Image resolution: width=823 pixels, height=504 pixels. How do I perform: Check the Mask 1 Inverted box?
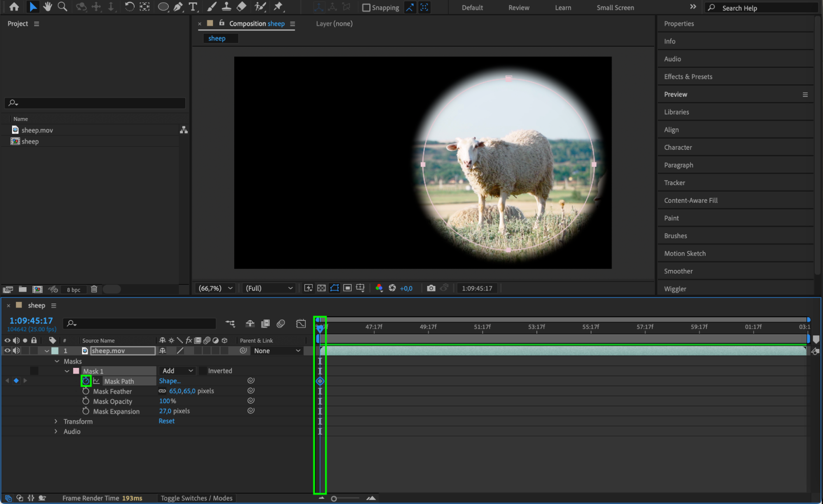point(203,371)
